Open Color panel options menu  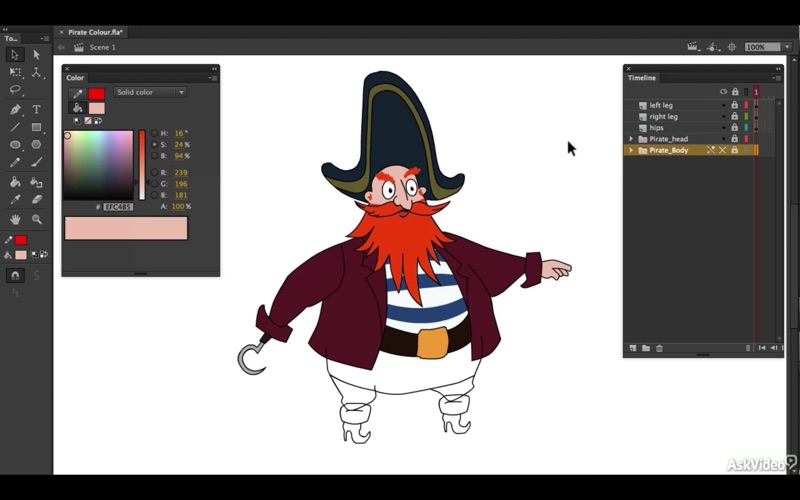coord(213,78)
